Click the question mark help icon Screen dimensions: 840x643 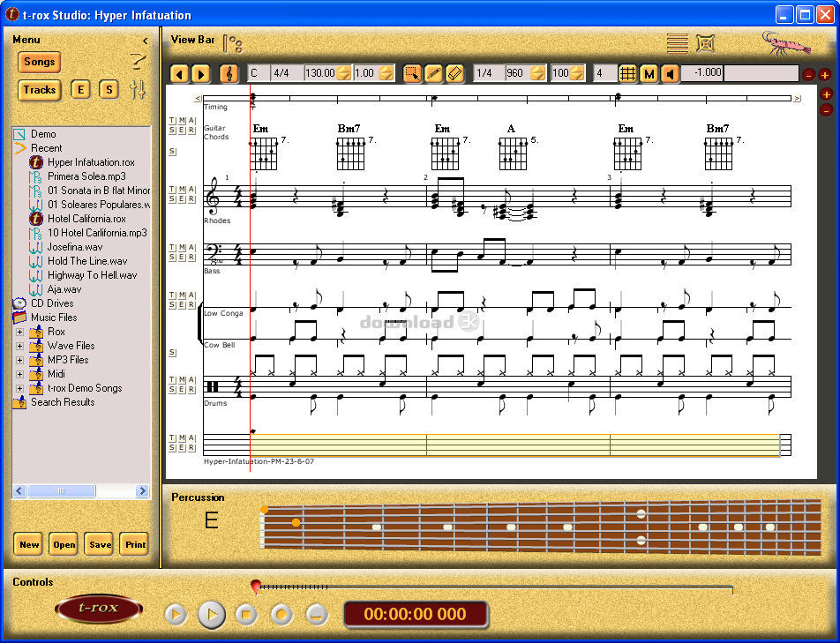[x=137, y=61]
